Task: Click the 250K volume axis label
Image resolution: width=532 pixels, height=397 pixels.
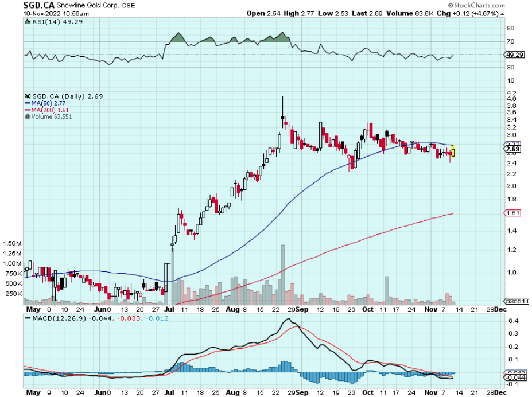Action: point(14,294)
